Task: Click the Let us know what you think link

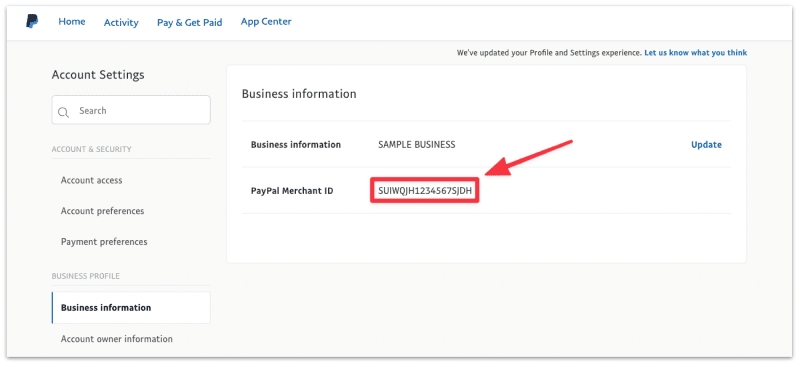Action: (695, 53)
